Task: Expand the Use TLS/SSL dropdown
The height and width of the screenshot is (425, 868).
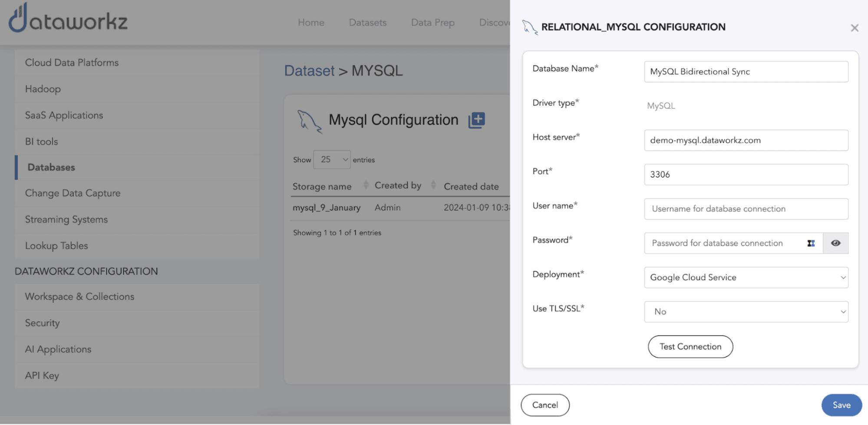Action: [x=746, y=312]
